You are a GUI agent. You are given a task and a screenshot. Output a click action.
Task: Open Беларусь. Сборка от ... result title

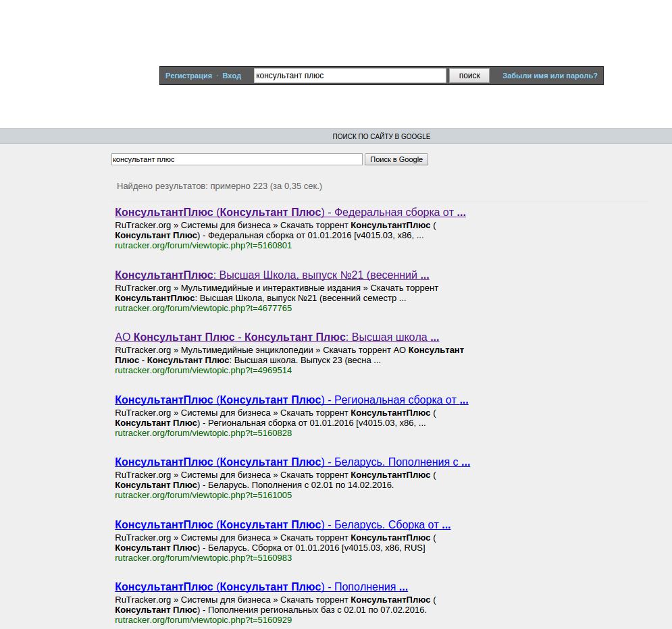(283, 524)
